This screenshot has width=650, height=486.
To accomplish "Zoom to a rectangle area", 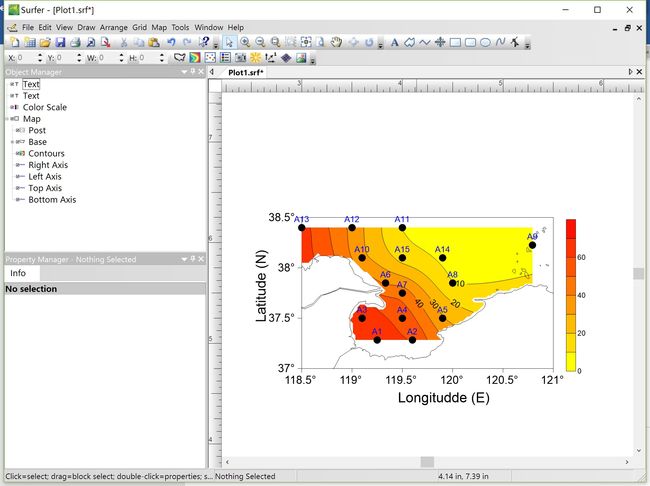I will [x=275, y=42].
